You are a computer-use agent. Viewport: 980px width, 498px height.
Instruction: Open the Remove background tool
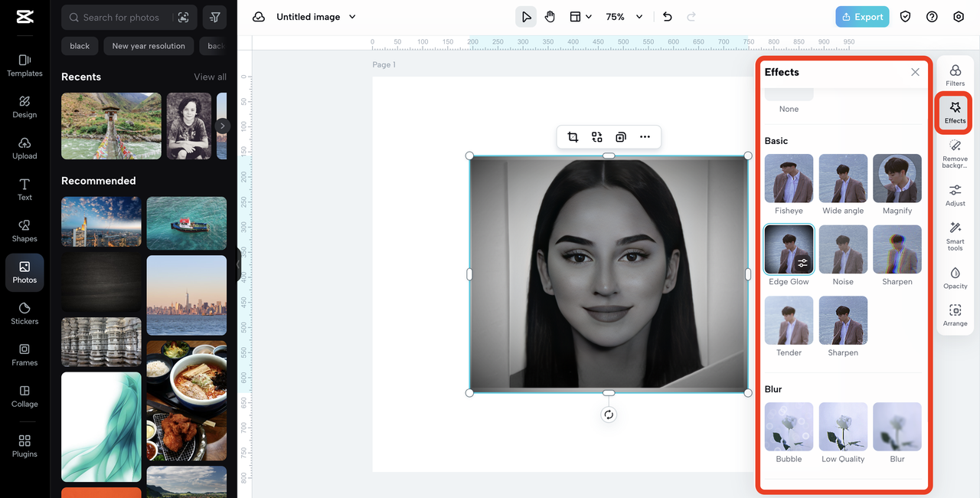pyautogui.click(x=955, y=152)
